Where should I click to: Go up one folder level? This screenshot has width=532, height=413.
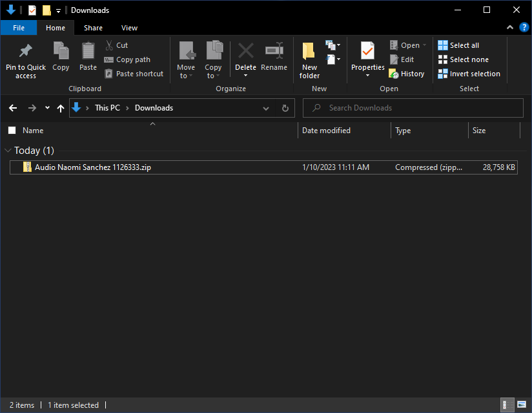(x=61, y=108)
